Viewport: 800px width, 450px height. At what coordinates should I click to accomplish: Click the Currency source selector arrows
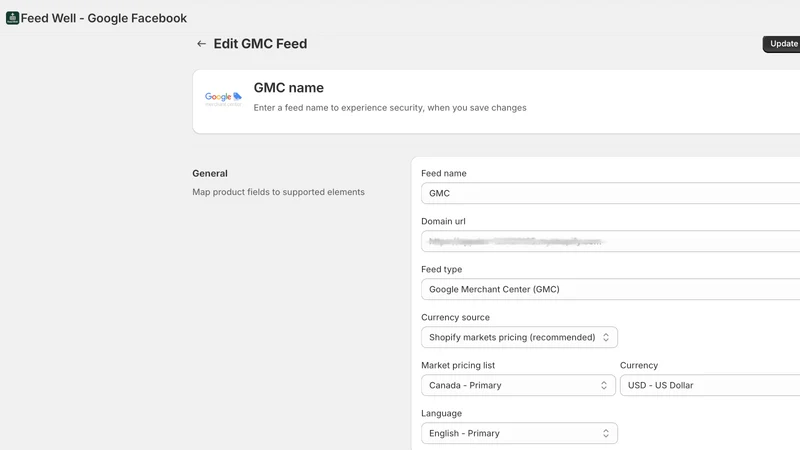(606, 337)
